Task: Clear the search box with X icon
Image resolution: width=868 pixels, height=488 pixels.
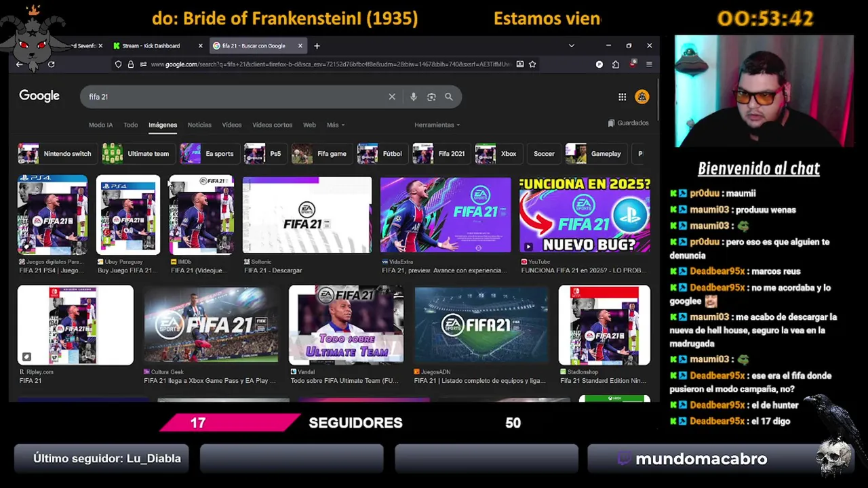Action: [x=392, y=97]
